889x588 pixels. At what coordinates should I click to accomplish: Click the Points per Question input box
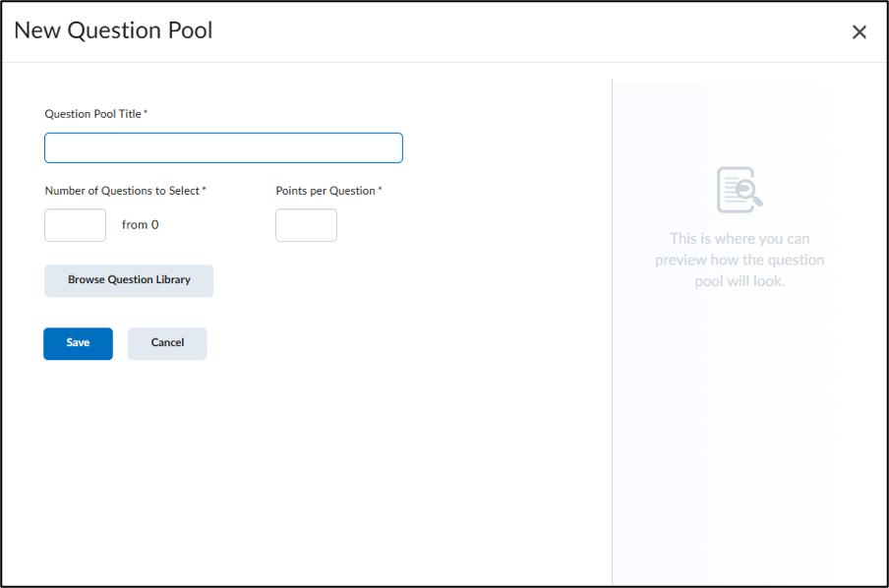(x=306, y=225)
